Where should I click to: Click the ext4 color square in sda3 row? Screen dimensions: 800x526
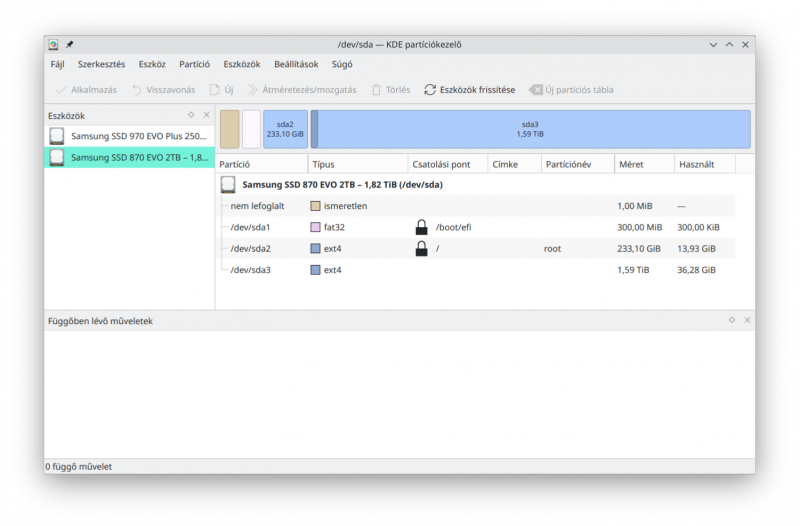point(315,270)
